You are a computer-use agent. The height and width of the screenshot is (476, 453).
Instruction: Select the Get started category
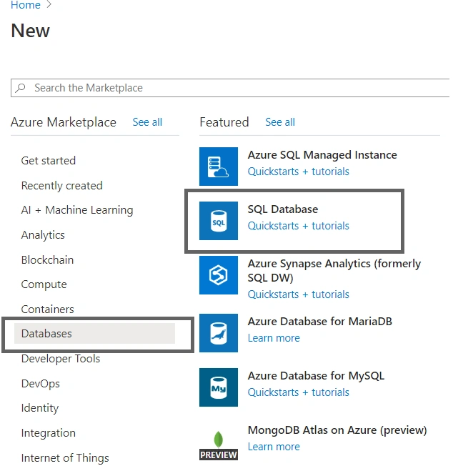[49, 161]
